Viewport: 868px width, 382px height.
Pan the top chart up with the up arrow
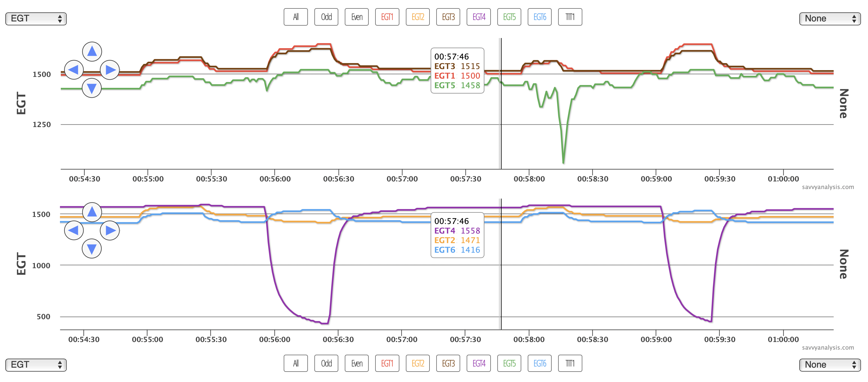[x=92, y=51]
